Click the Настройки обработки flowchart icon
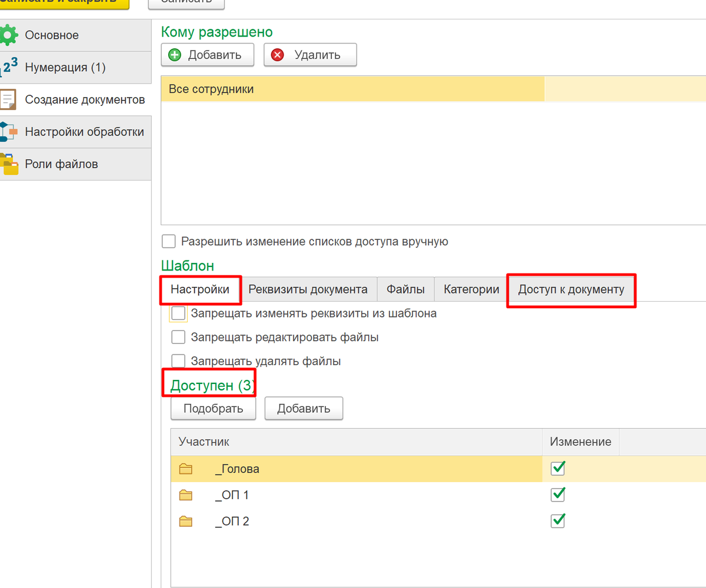 (8, 132)
